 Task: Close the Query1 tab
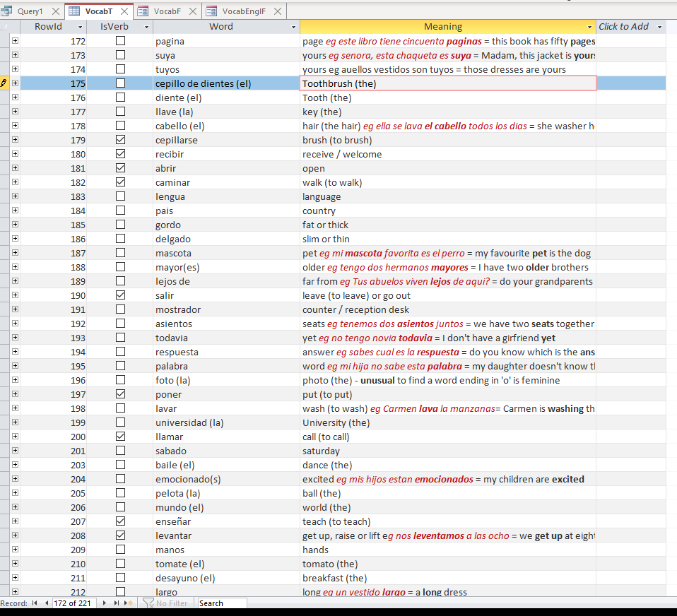coord(56,11)
